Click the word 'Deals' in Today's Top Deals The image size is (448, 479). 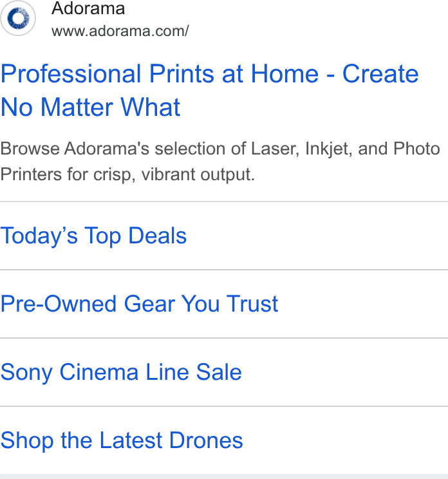[x=157, y=236]
